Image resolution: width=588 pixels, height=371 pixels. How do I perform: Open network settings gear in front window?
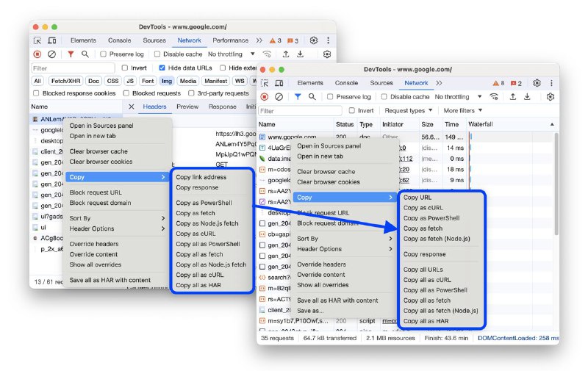[550, 97]
